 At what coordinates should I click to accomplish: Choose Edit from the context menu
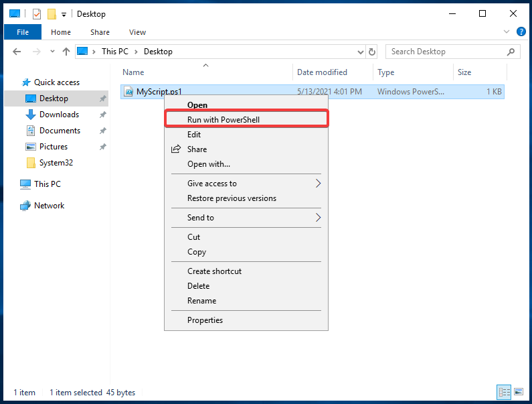(246, 135)
